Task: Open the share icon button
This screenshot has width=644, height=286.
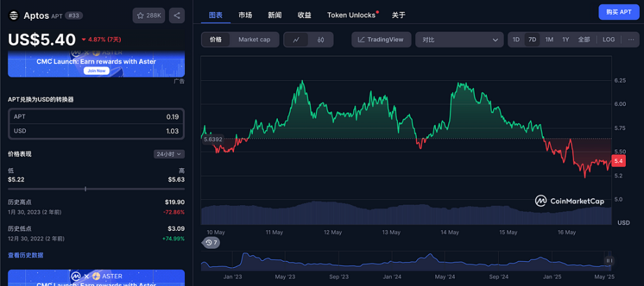Action: coord(177,15)
